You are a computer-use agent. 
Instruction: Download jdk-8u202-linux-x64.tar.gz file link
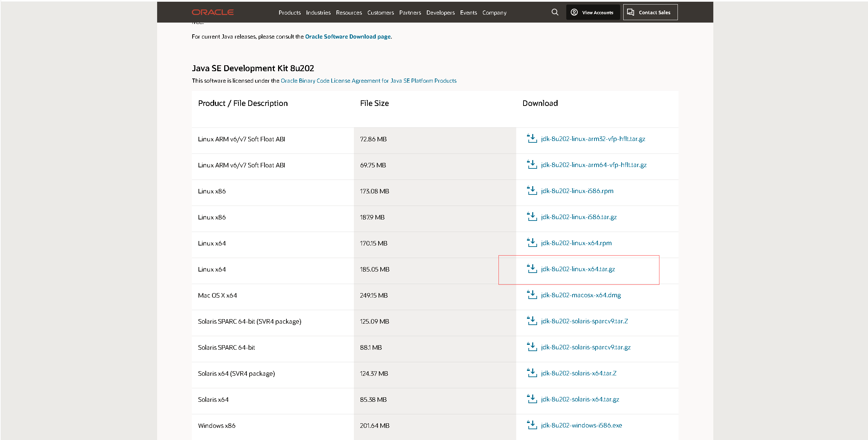578,269
